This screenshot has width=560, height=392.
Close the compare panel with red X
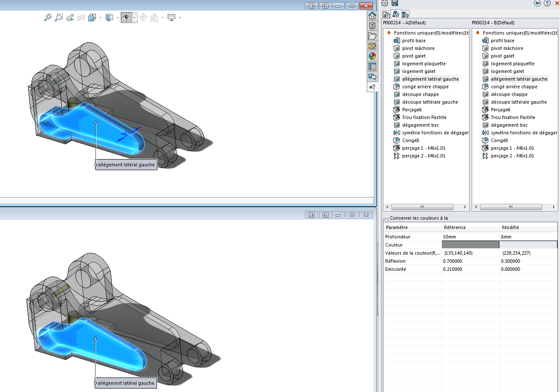557,3
